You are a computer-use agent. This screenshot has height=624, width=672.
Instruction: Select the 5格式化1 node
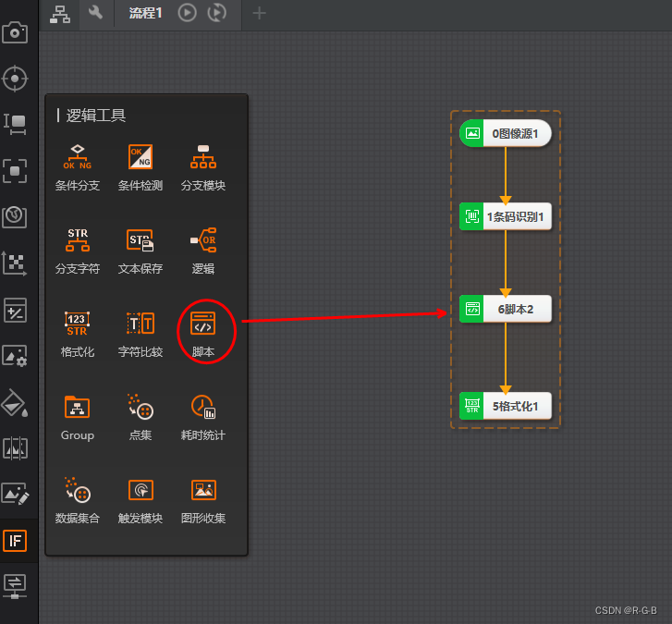pyautogui.click(x=506, y=406)
